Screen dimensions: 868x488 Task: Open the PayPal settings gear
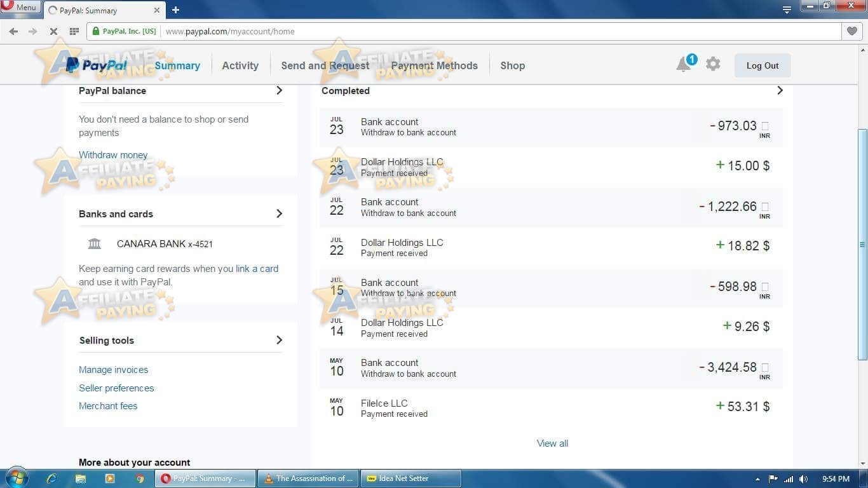(x=713, y=64)
